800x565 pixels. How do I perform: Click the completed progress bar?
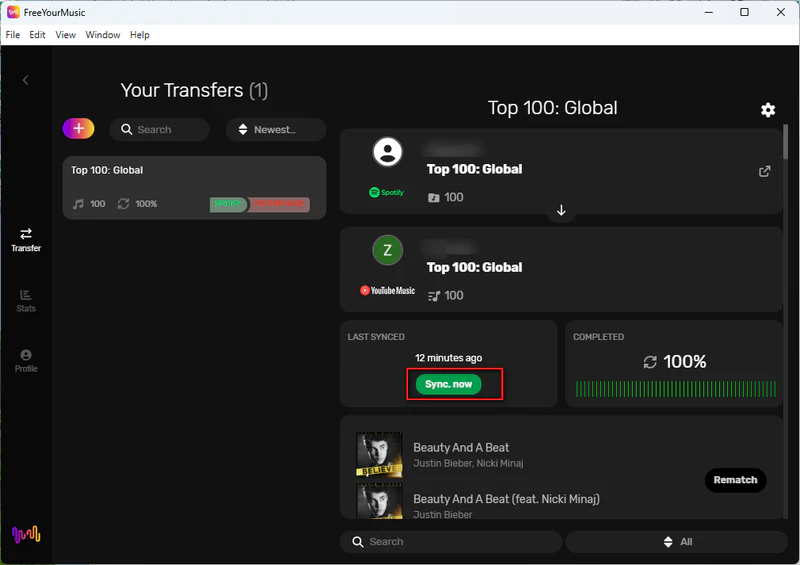[x=676, y=389]
